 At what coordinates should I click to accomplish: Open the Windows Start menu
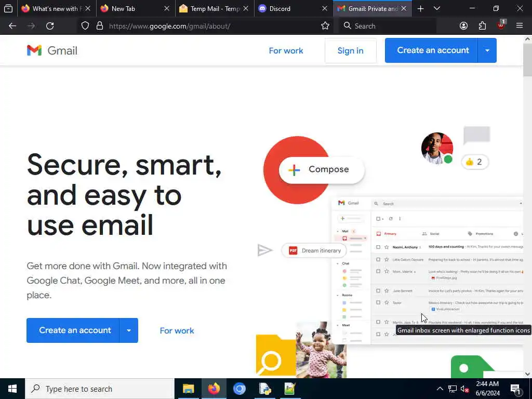pyautogui.click(x=12, y=389)
